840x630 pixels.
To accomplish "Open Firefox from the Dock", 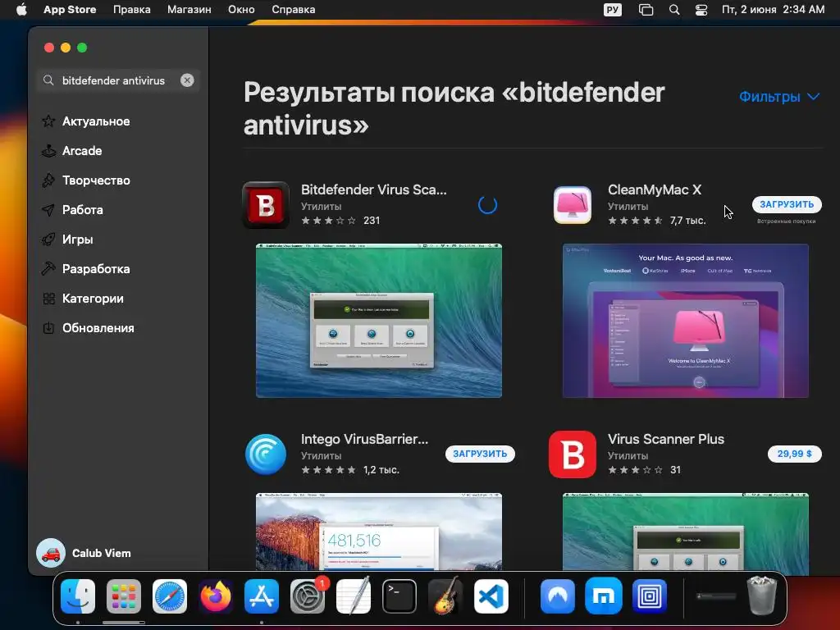I will (x=216, y=596).
